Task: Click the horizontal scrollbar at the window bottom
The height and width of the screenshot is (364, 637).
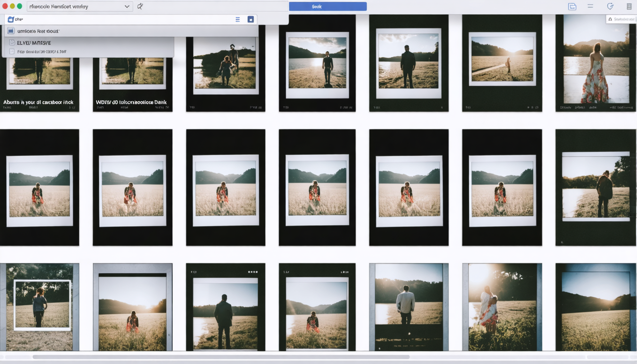Action: pos(221,357)
